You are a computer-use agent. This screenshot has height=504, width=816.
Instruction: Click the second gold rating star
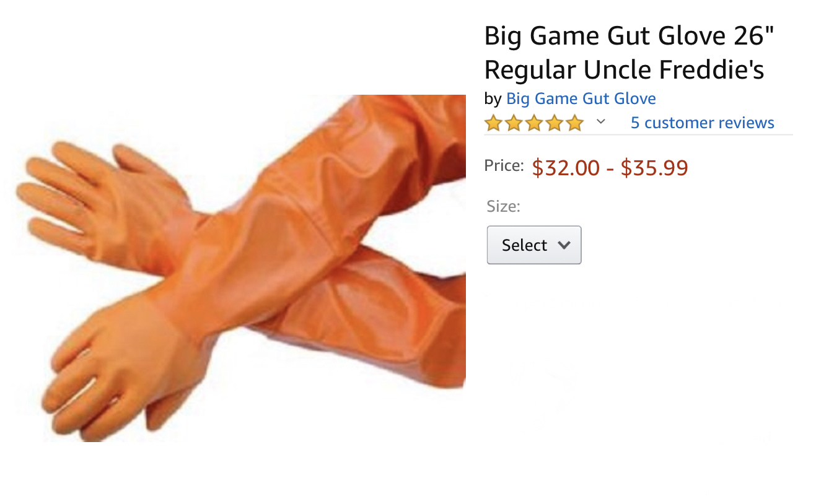pos(514,123)
